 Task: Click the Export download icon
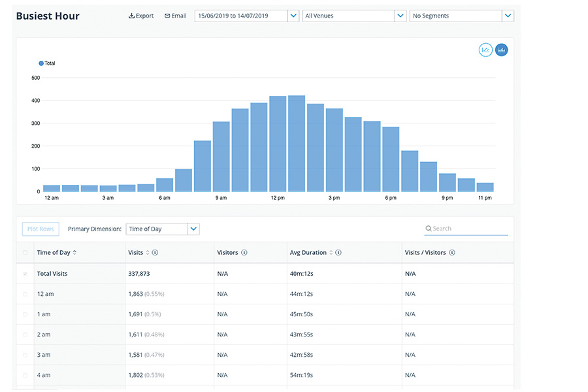coord(131,16)
